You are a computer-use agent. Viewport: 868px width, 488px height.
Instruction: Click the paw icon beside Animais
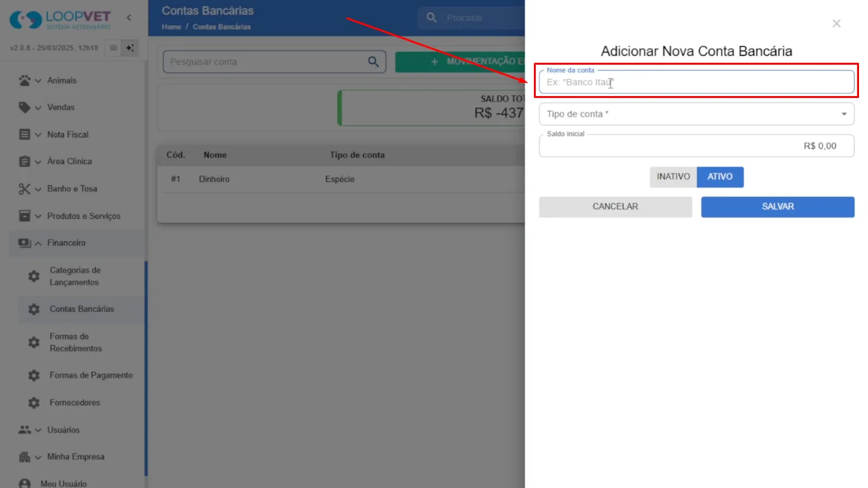(24, 81)
